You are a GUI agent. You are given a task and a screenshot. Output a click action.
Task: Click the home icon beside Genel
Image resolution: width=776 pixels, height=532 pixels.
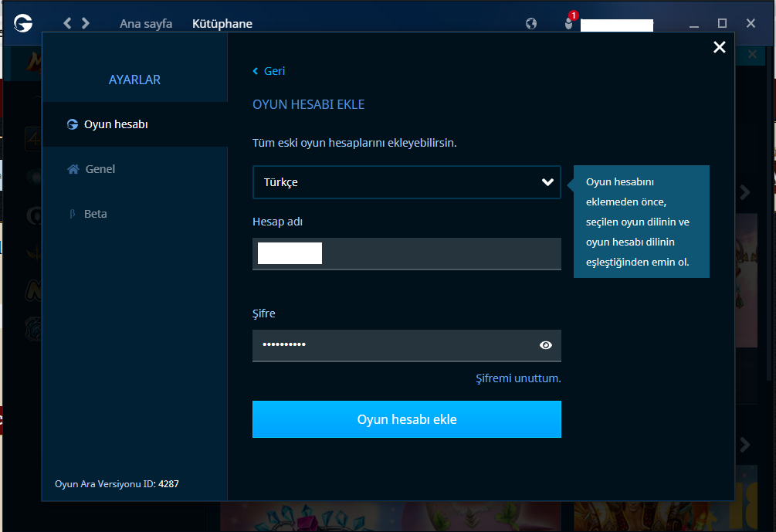click(73, 169)
